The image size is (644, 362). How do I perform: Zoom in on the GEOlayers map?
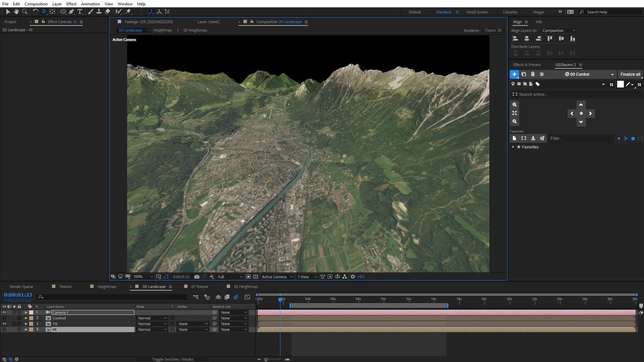(515, 105)
